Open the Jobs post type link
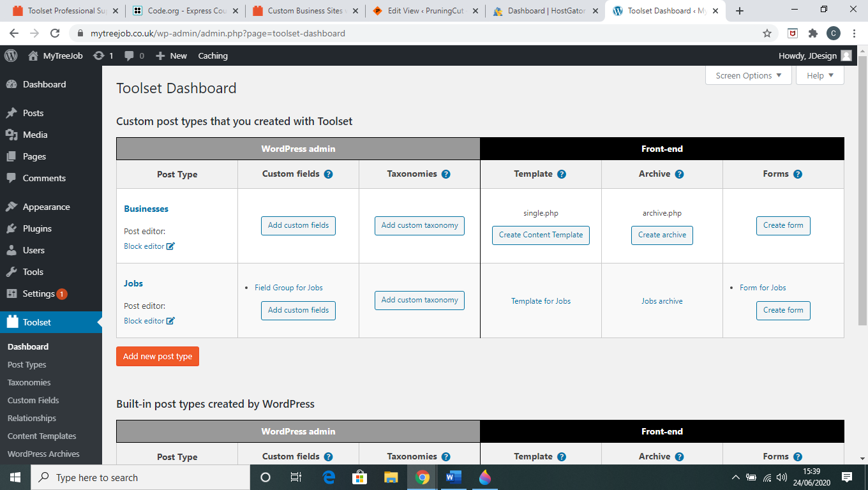Image resolution: width=868 pixels, height=490 pixels. coord(133,283)
